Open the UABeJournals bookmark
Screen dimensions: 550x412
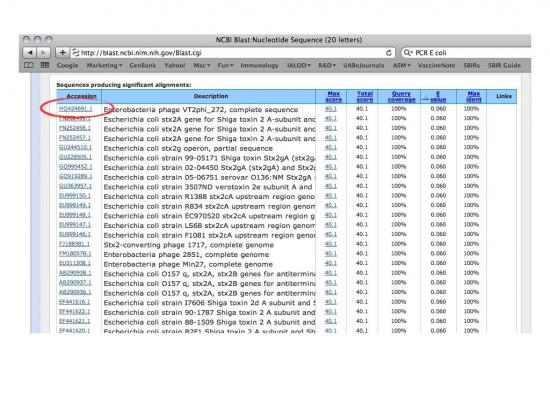pyautogui.click(x=363, y=66)
